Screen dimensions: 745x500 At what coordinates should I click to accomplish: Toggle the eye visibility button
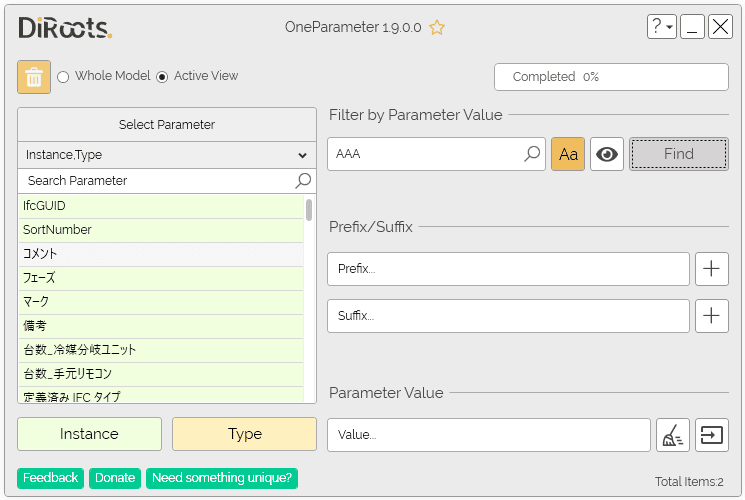click(x=607, y=154)
